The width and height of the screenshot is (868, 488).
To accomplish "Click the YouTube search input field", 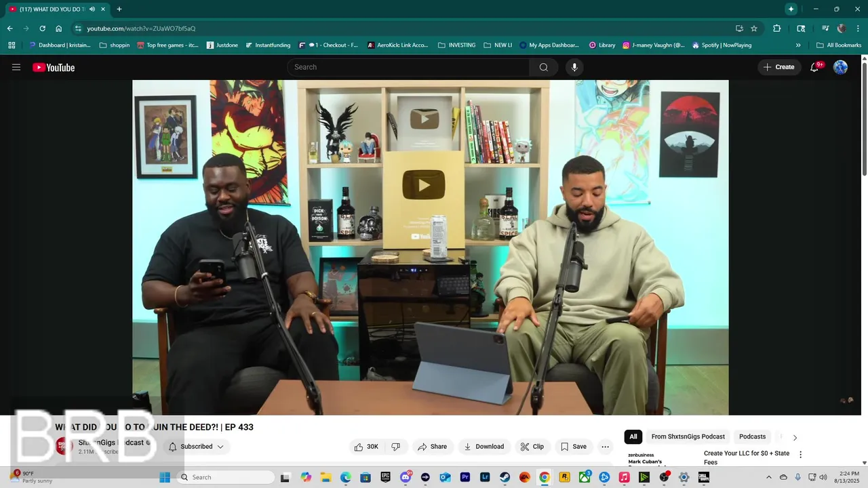I will pos(408,67).
